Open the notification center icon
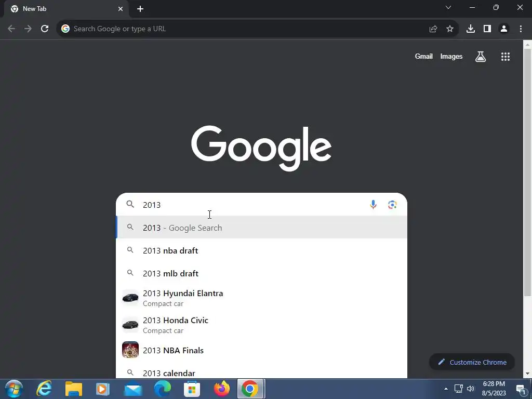 click(x=521, y=389)
